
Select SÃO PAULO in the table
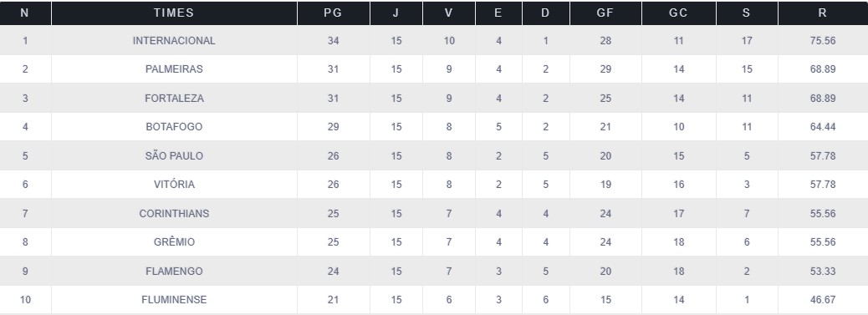(x=174, y=155)
